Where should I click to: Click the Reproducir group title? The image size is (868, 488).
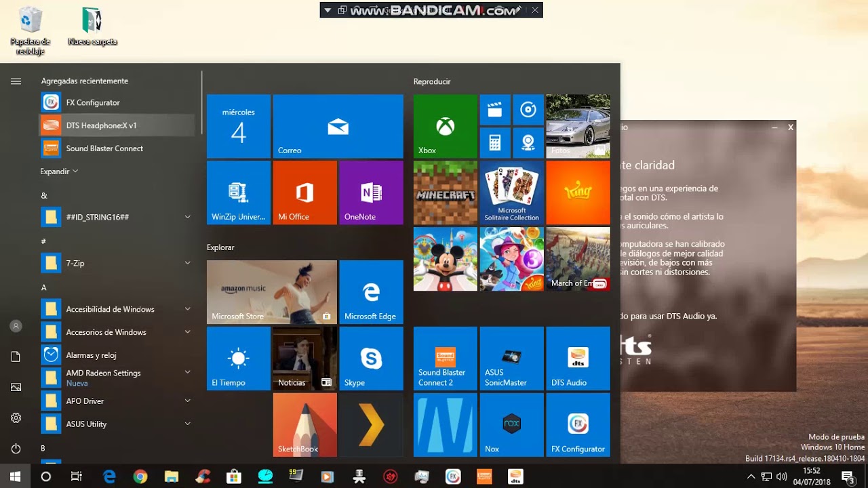coord(432,81)
